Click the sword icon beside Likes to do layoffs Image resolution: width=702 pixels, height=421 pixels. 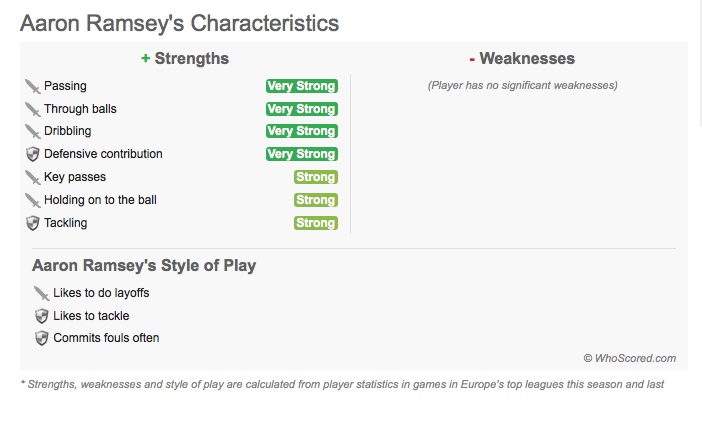pyautogui.click(x=41, y=293)
